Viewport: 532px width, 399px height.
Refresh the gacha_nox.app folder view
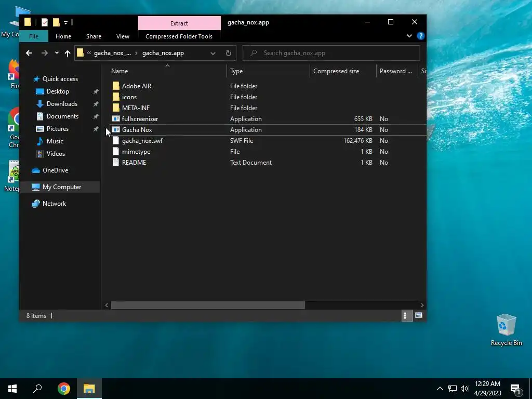229,53
